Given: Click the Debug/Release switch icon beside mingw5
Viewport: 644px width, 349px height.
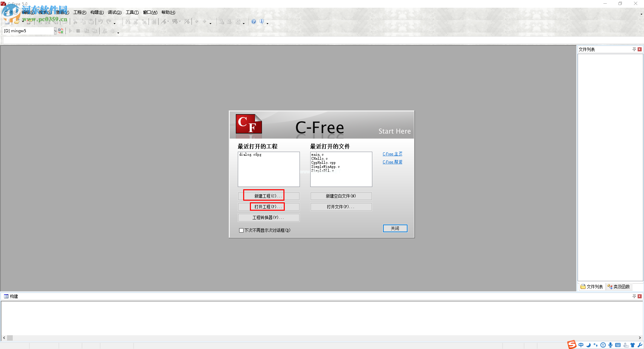Looking at the screenshot, I should coord(61,31).
